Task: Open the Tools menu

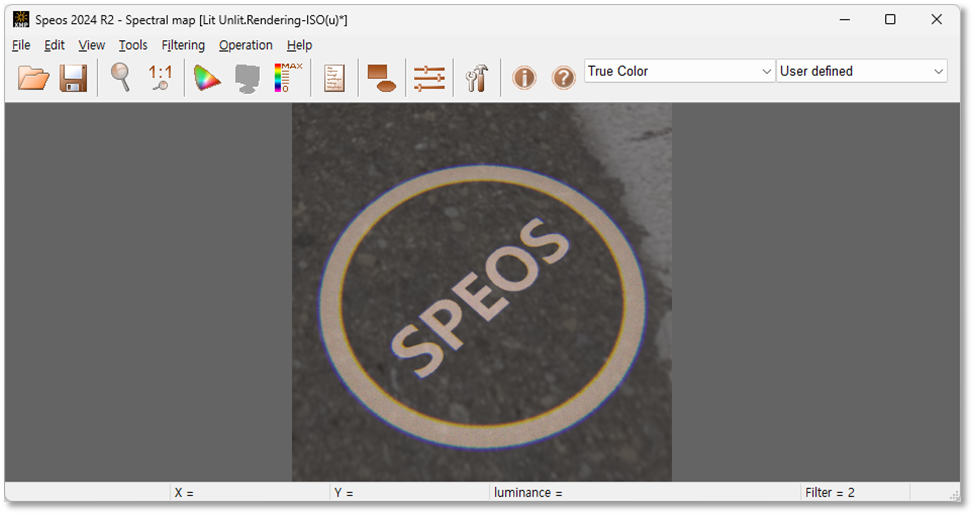Action: [133, 45]
